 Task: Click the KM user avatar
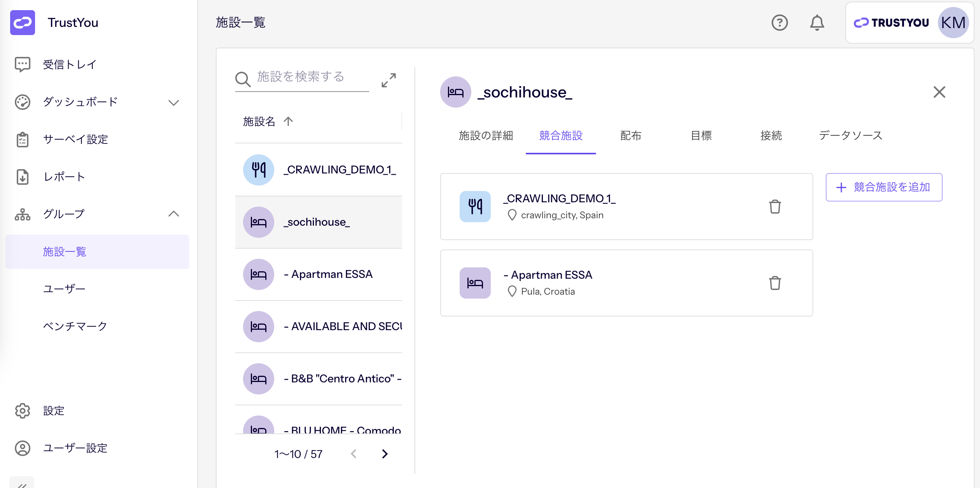tap(953, 23)
